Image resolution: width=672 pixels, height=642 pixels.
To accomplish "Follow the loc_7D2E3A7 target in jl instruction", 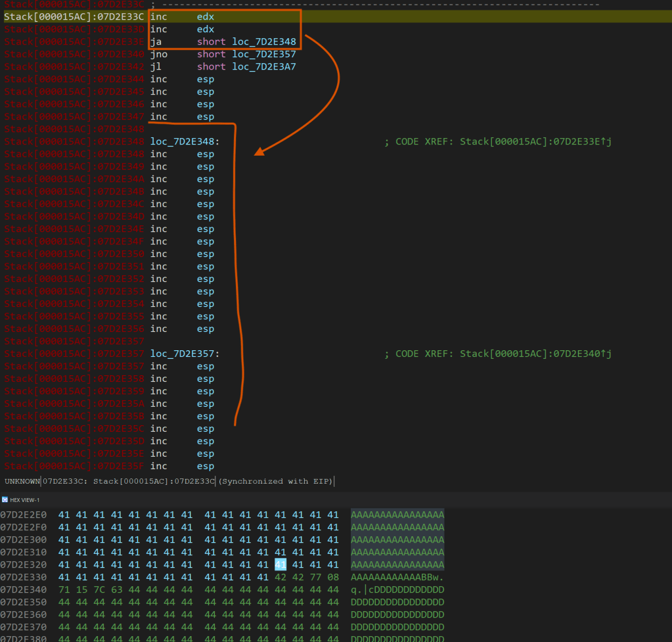I will [263, 67].
